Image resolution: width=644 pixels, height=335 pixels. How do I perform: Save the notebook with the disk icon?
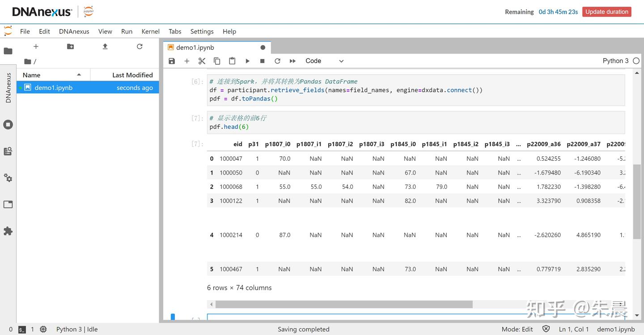172,61
